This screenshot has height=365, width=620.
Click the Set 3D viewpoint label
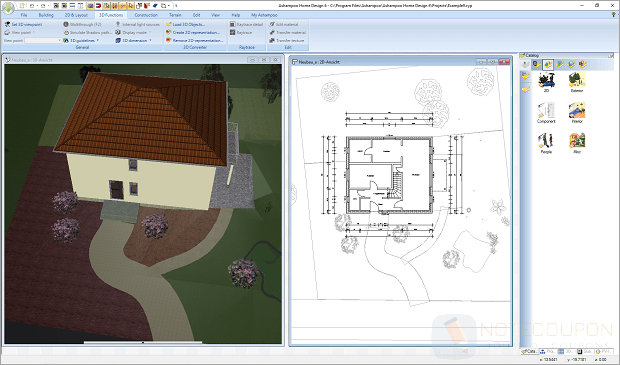coord(26,25)
